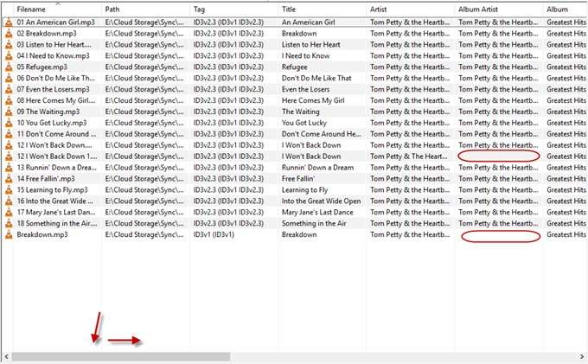Click VLC icon of 14 Free Fallin'.mp3
Viewport: 588px width, 364px height.
coord(9,179)
